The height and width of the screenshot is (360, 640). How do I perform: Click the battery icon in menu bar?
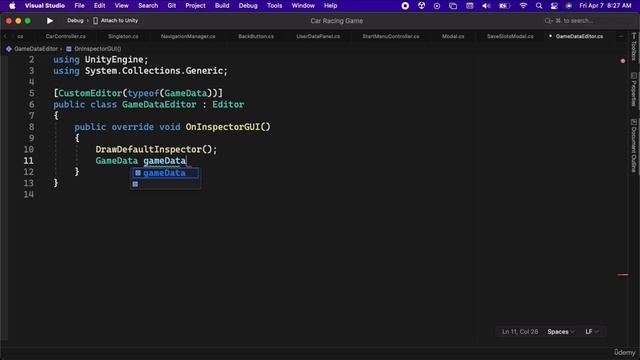coord(504,6)
